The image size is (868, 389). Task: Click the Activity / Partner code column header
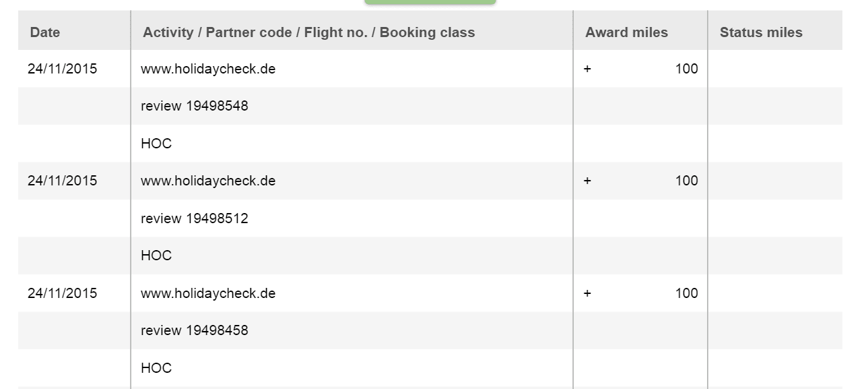(308, 32)
